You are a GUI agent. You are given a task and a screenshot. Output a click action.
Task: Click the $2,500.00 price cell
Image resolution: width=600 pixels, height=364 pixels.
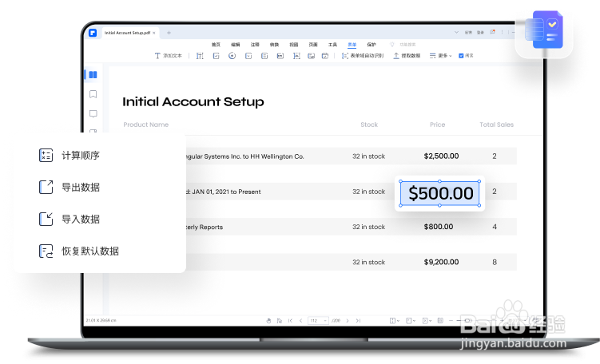pos(441,156)
